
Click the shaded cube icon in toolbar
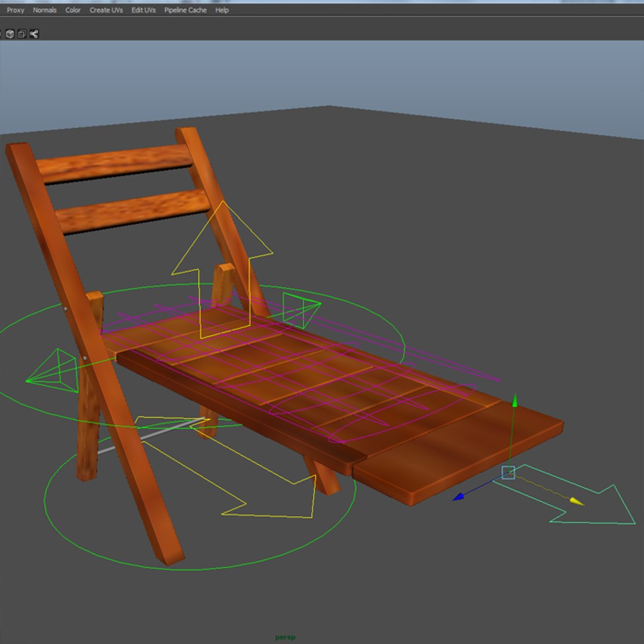[10, 33]
